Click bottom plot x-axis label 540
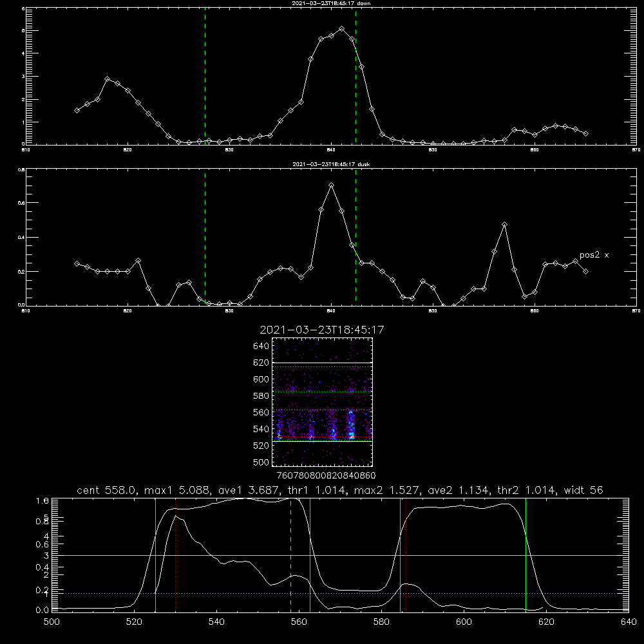This screenshot has width=644, height=644. (216, 622)
